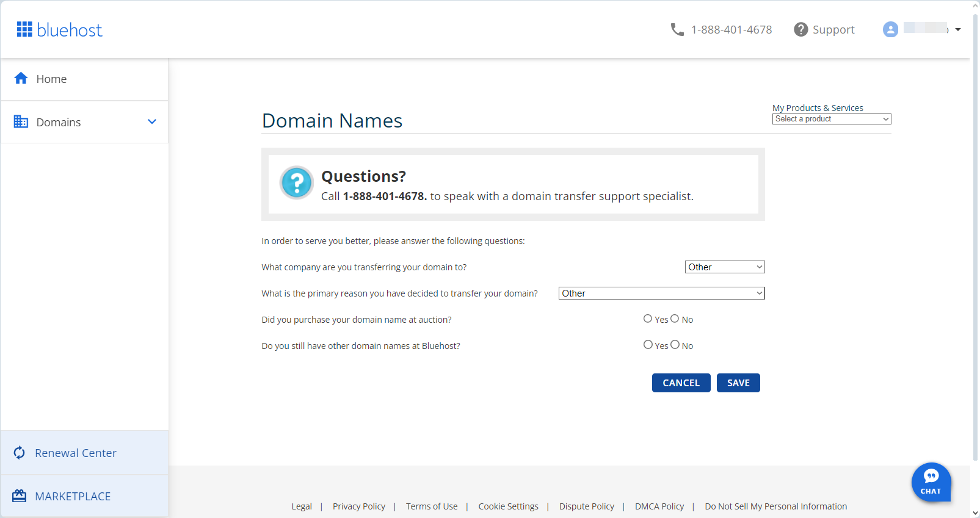The height and width of the screenshot is (518, 980).
Task: Select Yes for other domains at Bluehost
Action: point(648,345)
